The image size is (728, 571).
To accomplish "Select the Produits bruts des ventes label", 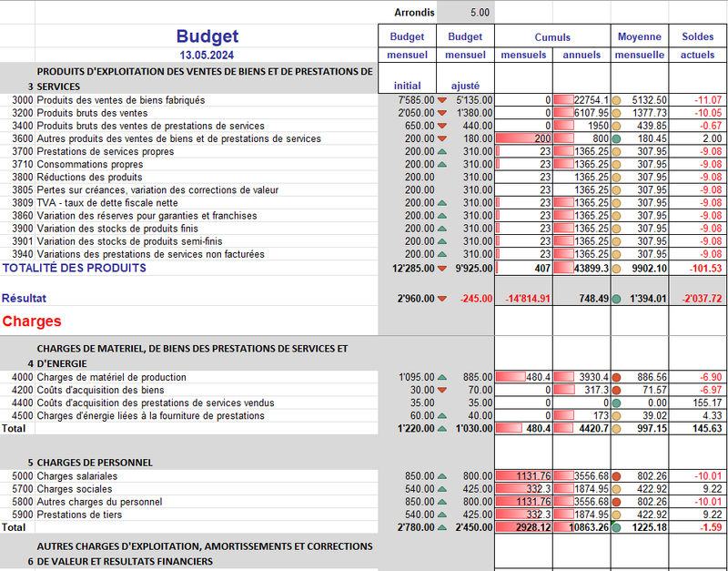I will point(92,113).
